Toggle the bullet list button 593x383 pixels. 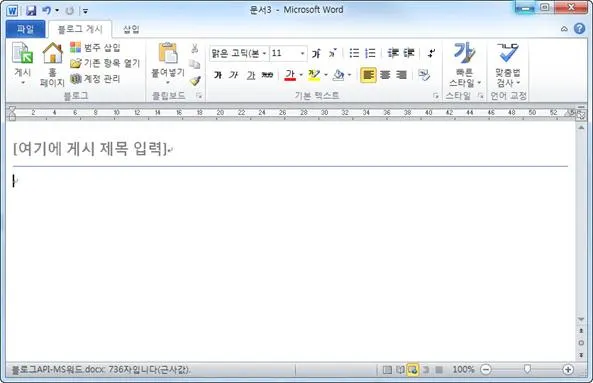(x=354, y=53)
